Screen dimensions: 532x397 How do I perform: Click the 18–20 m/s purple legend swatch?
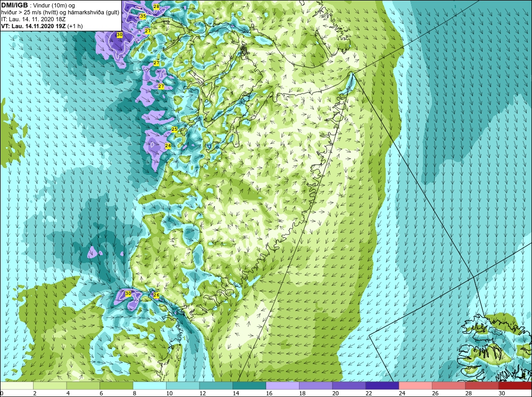coord(316,385)
